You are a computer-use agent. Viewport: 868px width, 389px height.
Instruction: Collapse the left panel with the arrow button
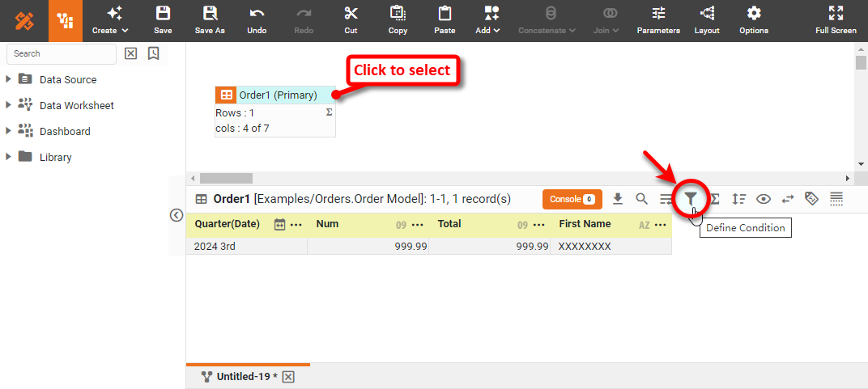point(177,215)
